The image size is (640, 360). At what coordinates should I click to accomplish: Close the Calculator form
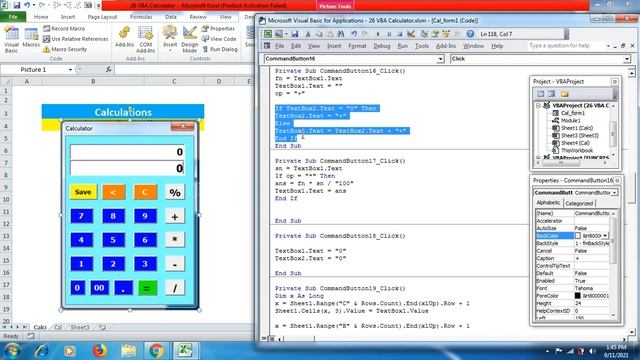(182, 127)
